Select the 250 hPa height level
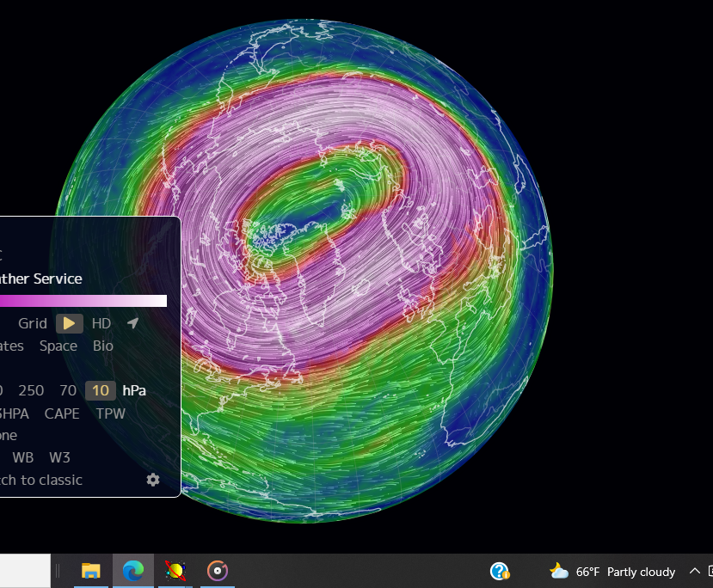The height and width of the screenshot is (588, 713). [x=31, y=391]
